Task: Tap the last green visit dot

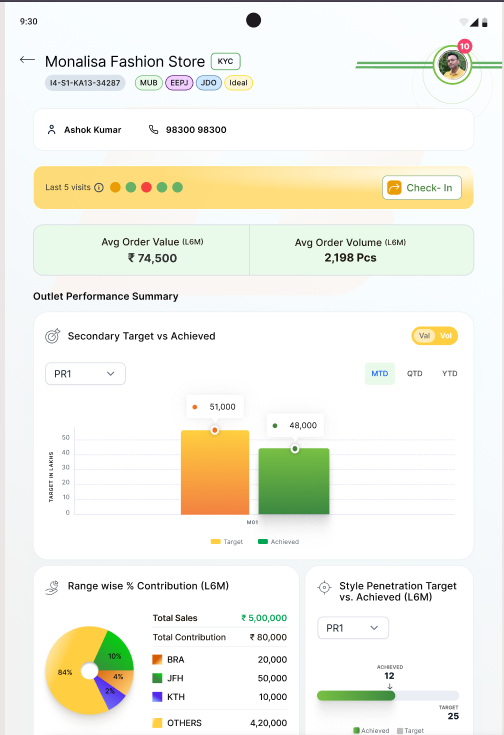Action: coord(177,188)
